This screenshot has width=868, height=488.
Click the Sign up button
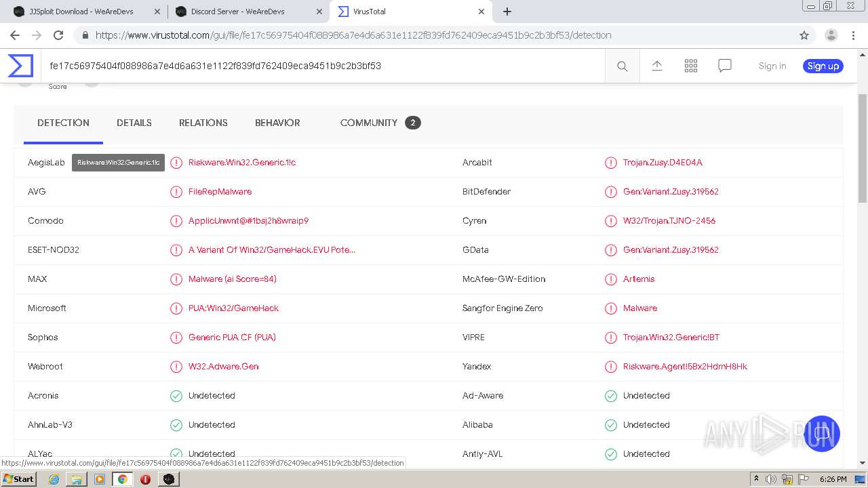pos(823,66)
